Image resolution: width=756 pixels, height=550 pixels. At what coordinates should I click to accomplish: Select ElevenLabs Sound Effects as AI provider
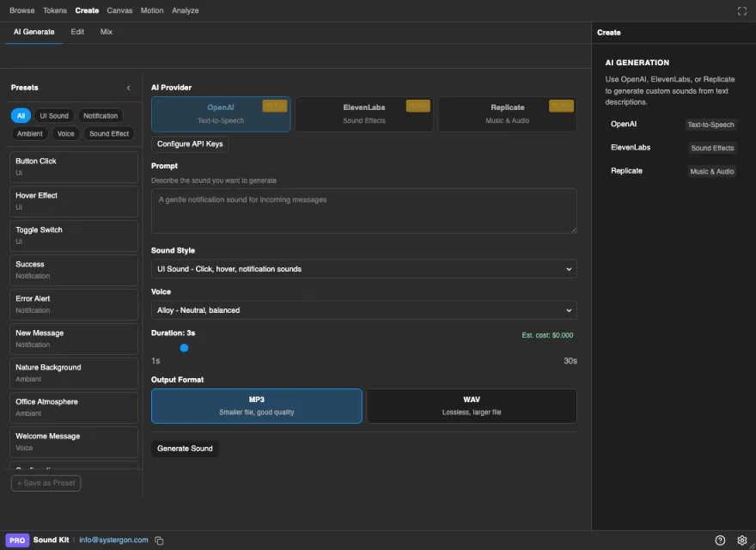coord(364,113)
